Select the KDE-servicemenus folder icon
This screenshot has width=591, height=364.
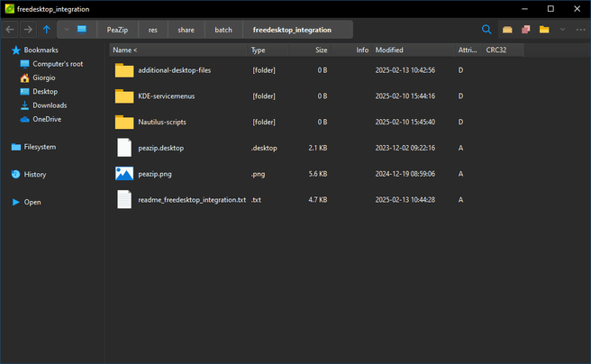coord(124,96)
